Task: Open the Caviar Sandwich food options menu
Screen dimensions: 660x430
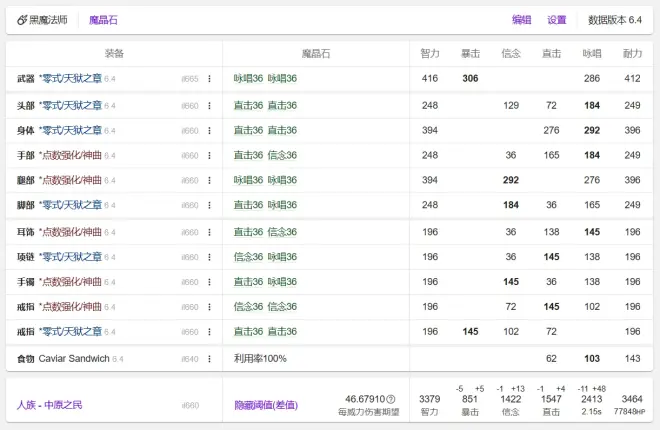Action: click(209, 358)
